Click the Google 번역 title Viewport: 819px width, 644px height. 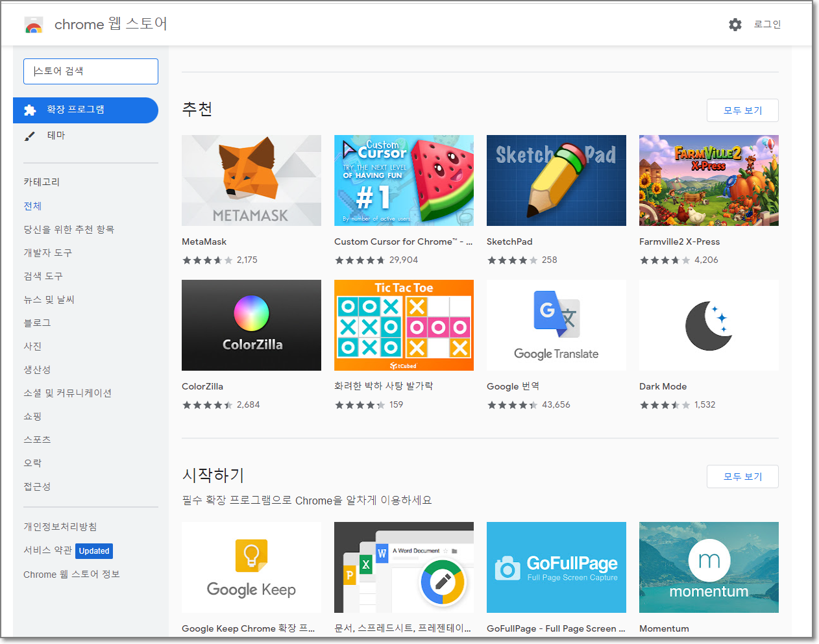point(513,386)
